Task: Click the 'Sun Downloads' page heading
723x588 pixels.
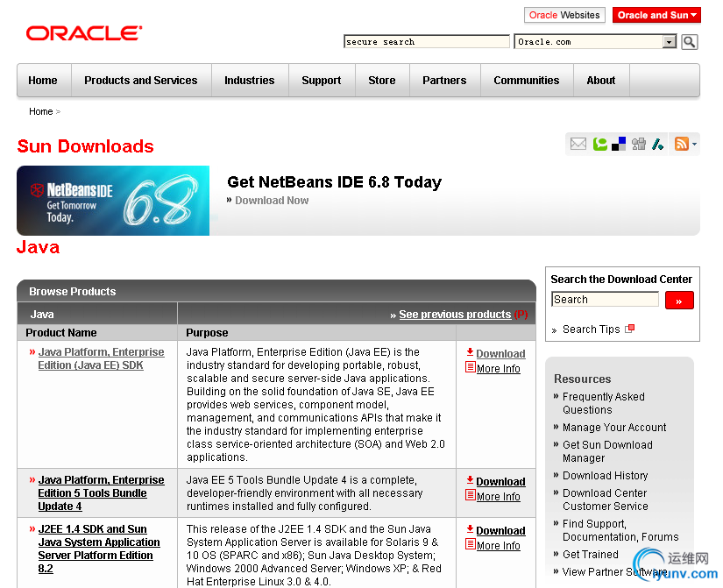Action: click(x=85, y=146)
